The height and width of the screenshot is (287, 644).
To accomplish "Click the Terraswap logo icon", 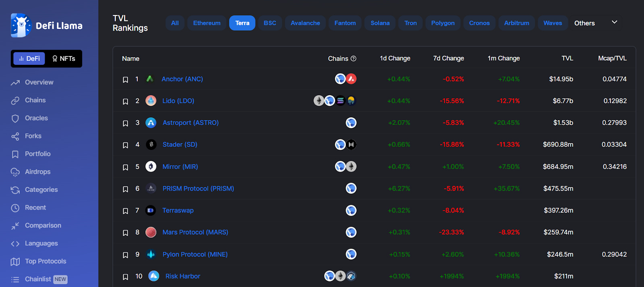I will [x=151, y=210].
